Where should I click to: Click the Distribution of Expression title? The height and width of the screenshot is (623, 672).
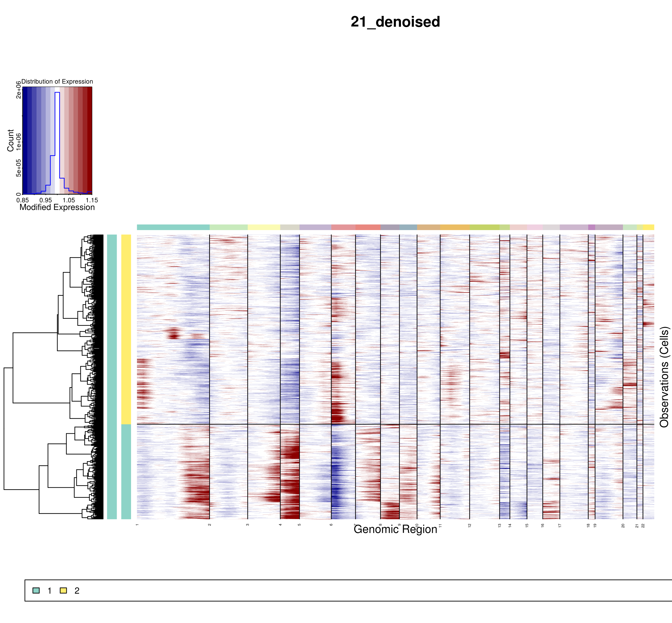pos(57,82)
